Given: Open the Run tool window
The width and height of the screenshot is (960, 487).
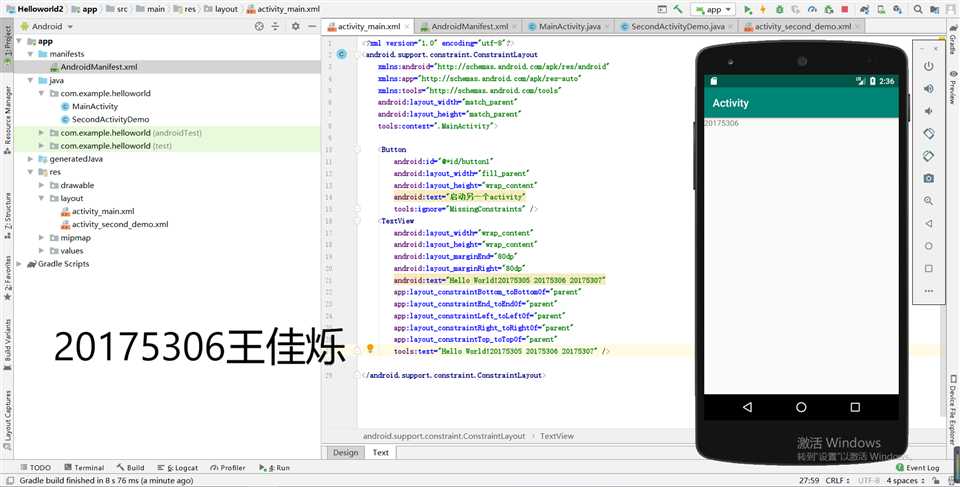Looking at the screenshot, I should (274, 467).
